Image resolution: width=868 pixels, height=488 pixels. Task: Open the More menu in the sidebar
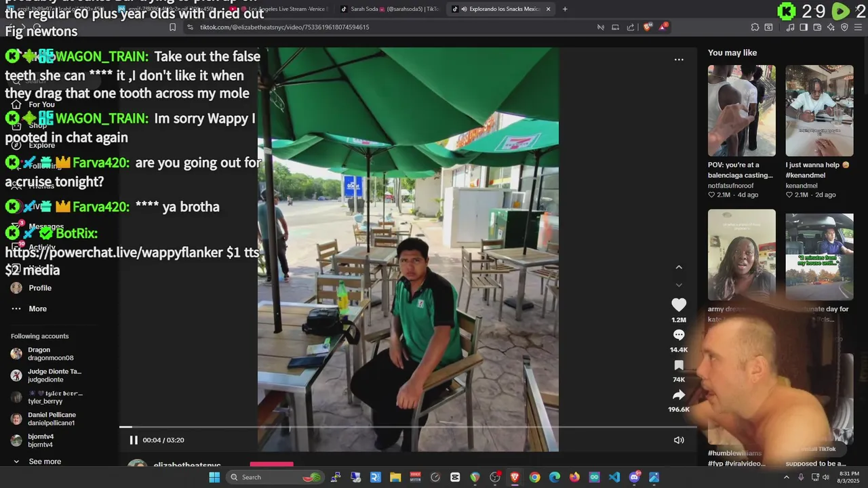click(38, 308)
